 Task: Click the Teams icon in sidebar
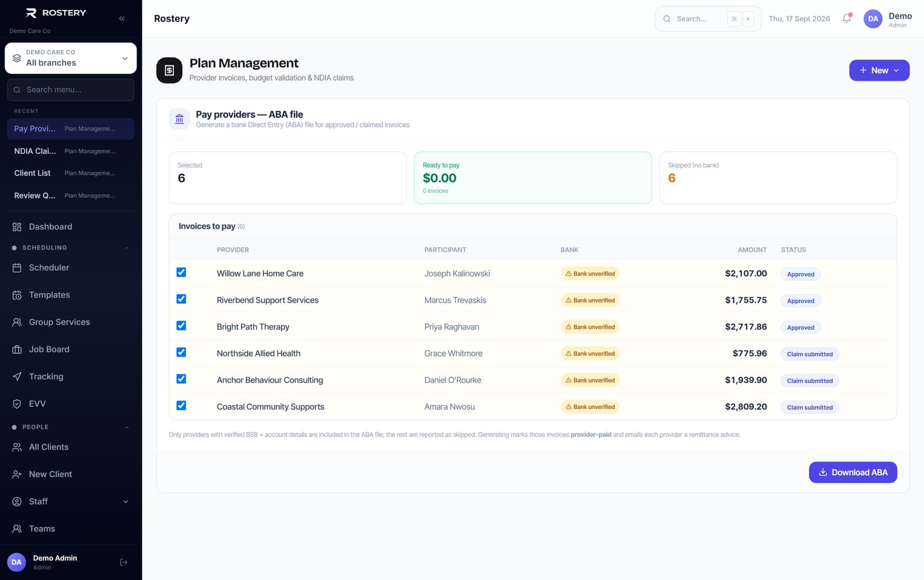pyautogui.click(x=17, y=528)
